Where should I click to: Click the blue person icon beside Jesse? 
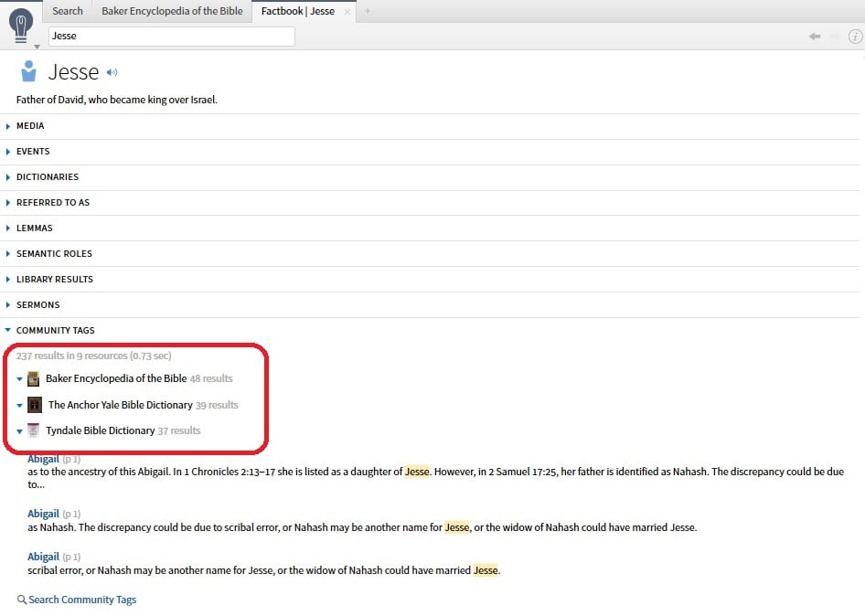28,71
